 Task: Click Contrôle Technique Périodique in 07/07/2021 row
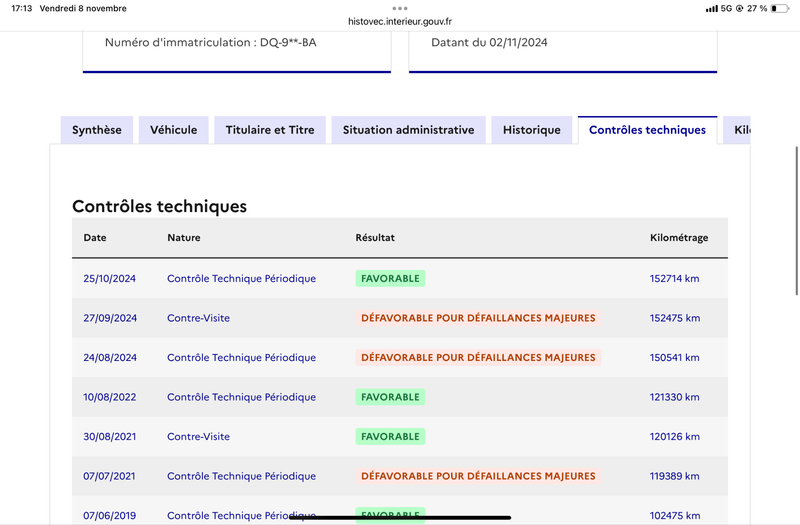click(241, 477)
